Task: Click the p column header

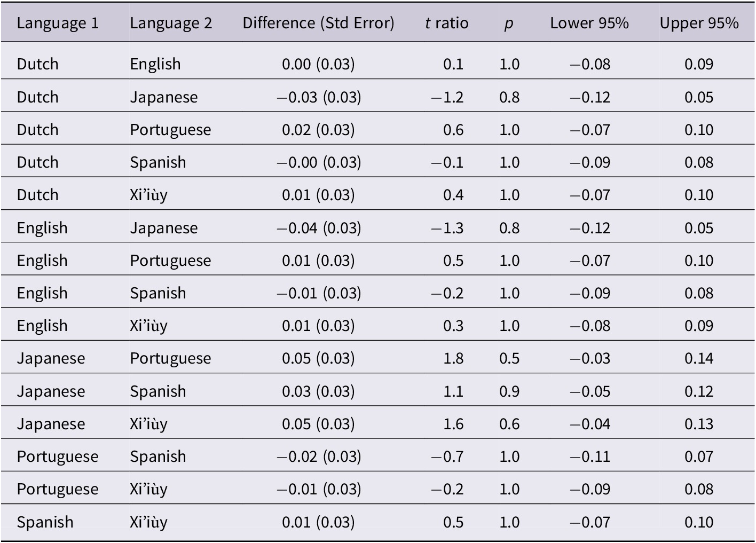Action: click(x=509, y=23)
